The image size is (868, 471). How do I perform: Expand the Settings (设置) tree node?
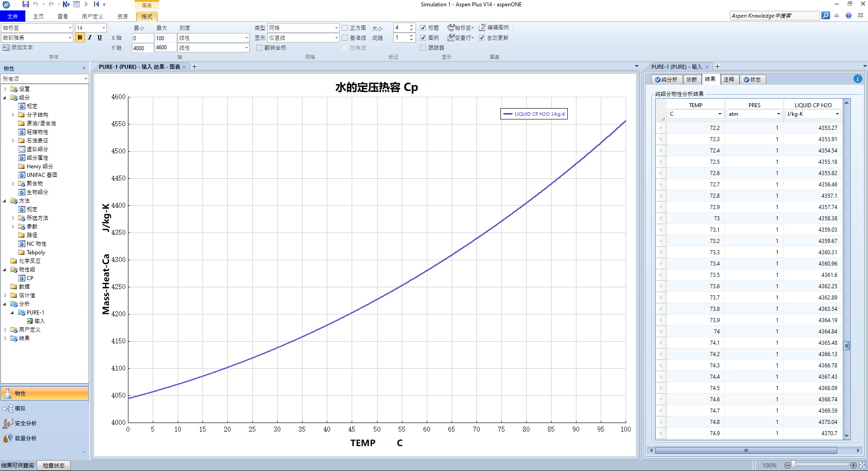point(5,89)
